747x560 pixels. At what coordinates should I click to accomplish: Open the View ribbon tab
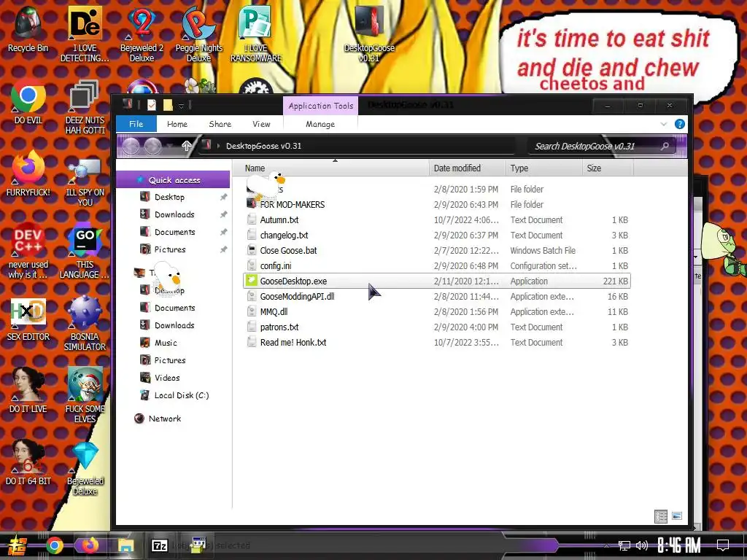pyautogui.click(x=261, y=124)
